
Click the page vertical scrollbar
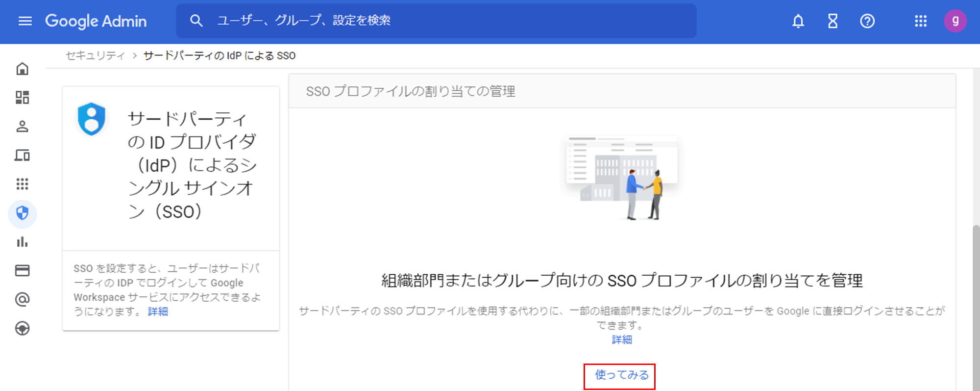click(x=976, y=307)
